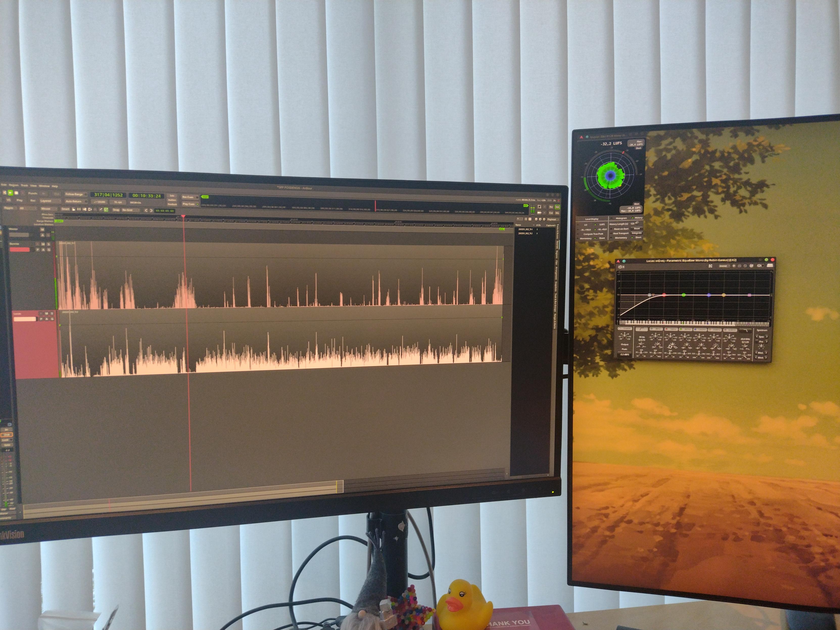The image size is (840, 630).
Task: Open the Help menu
Action: [x=55, y=186]
